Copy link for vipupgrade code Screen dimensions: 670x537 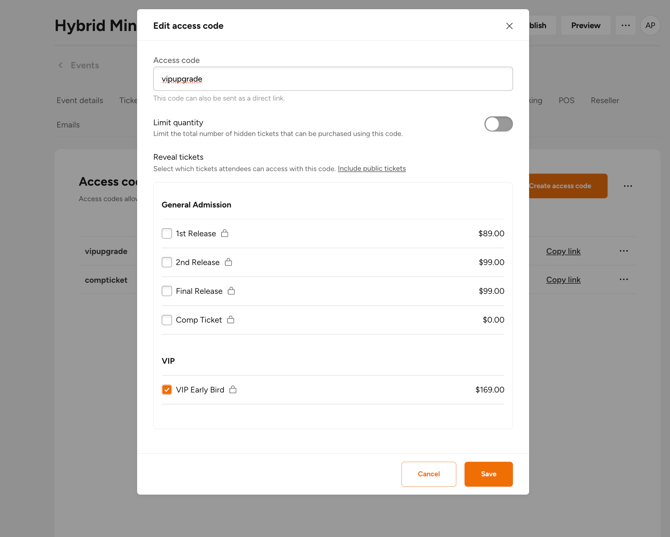click(x=563, y=251)
